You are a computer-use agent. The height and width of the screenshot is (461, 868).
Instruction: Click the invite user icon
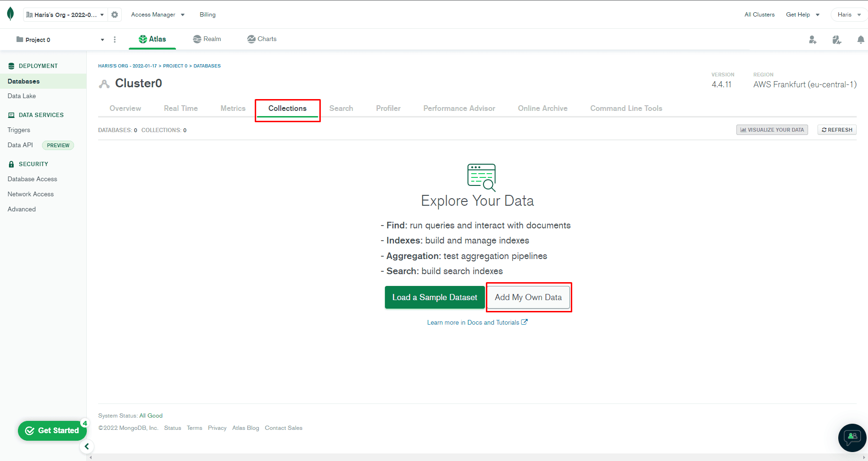coord(812,40)
